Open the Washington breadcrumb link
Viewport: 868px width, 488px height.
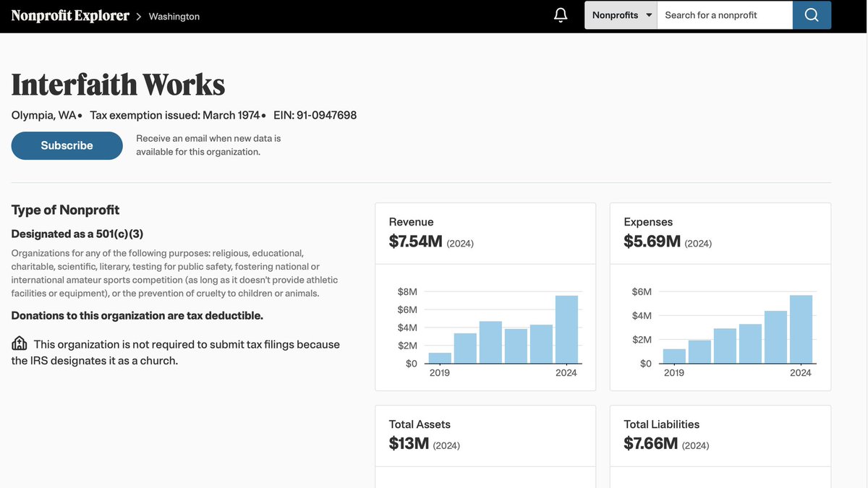point(174,16)
